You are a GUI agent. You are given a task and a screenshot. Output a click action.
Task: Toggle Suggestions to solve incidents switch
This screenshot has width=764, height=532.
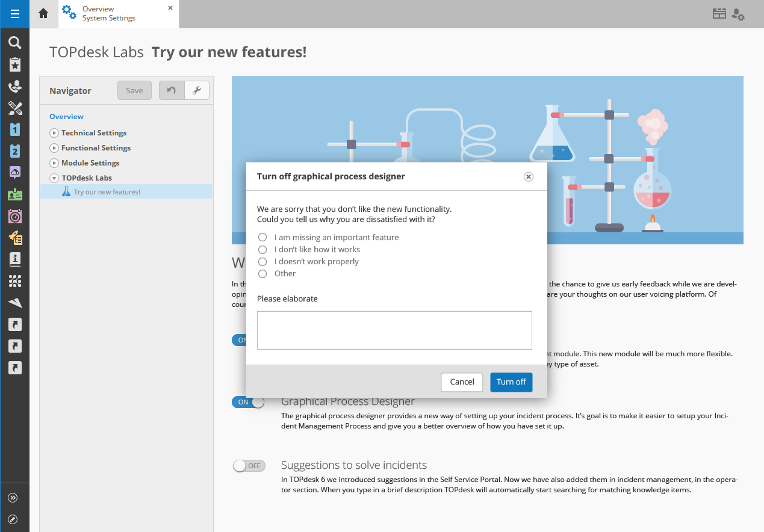[249, 466]
